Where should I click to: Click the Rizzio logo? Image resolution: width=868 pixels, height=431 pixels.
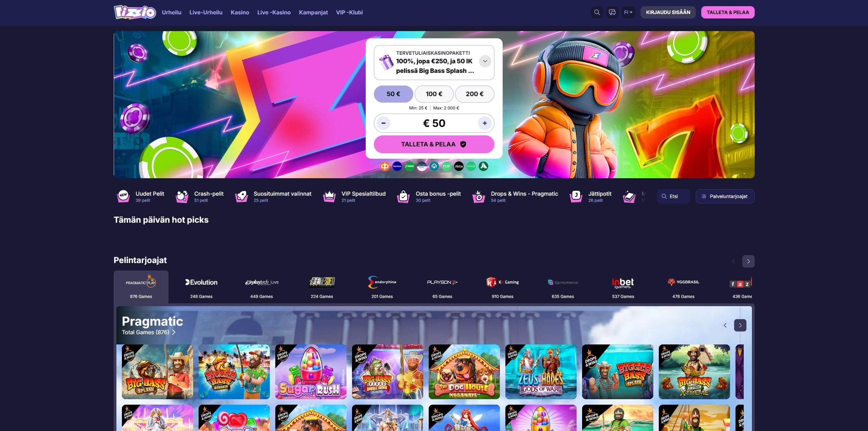pos(135,12)
